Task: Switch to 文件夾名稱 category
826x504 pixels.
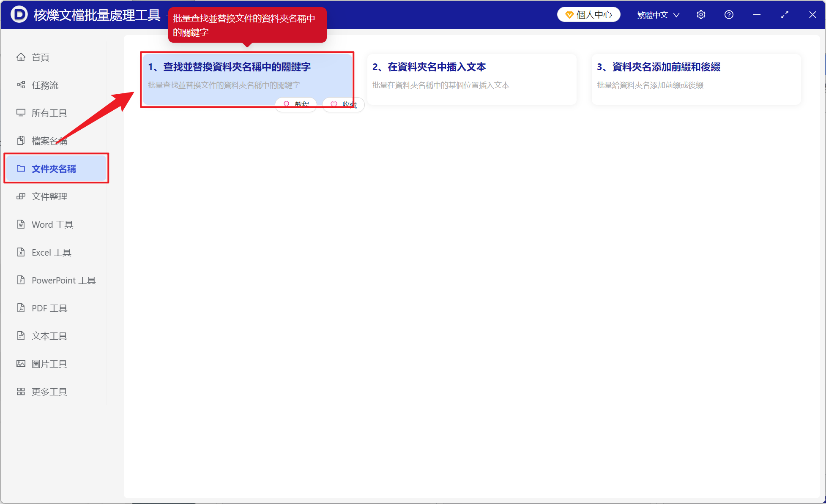Action: [x=54, y=169]
